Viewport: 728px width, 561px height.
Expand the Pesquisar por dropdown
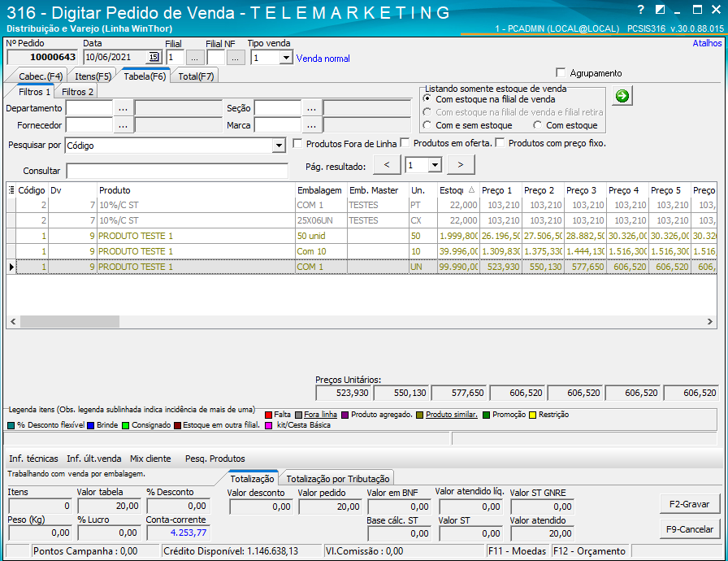click(279, 146)
